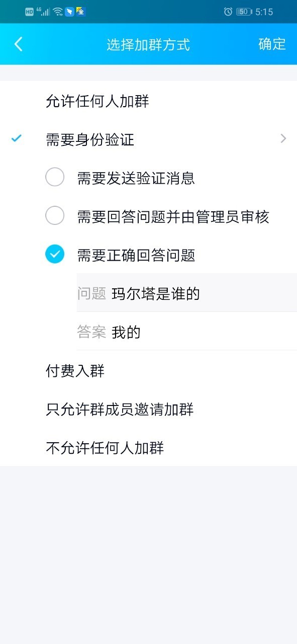Tap the 全 notification icon
This screenshot has width=297, height=644.
pyautogui.click(x=81, y=11)
